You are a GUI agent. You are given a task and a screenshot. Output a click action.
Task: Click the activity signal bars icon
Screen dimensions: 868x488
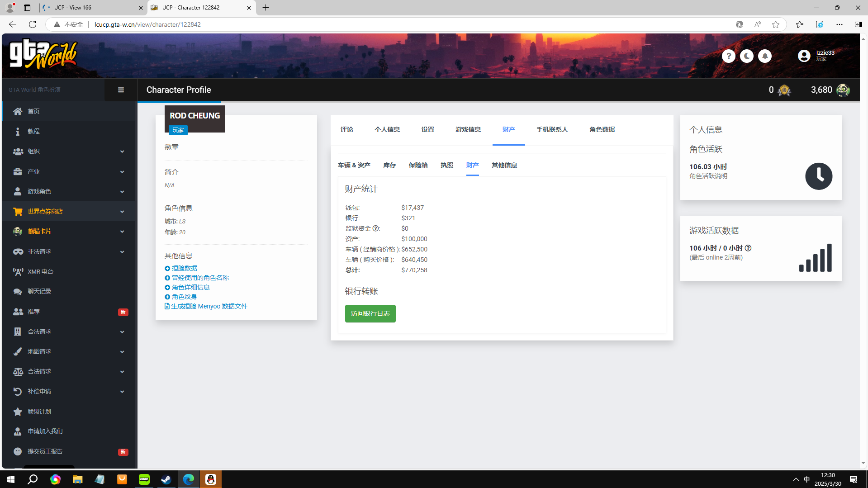click(x=816, y=258)
